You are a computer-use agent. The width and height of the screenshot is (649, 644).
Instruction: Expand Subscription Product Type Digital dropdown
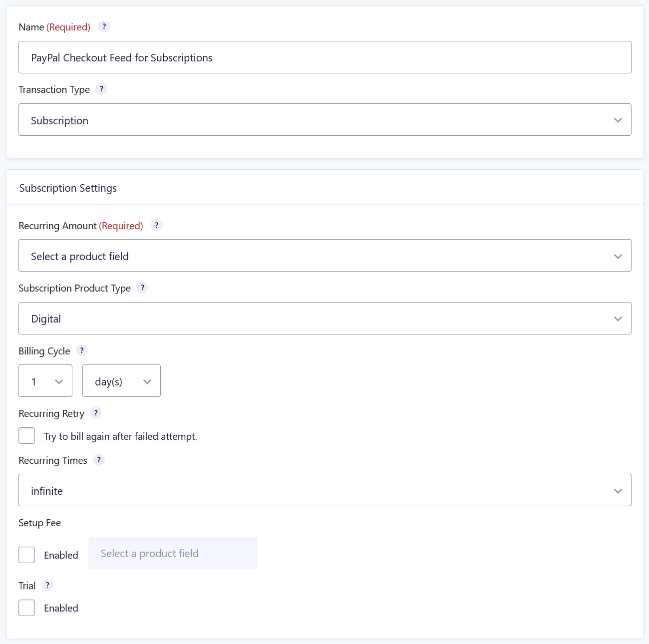pos(325,319)
